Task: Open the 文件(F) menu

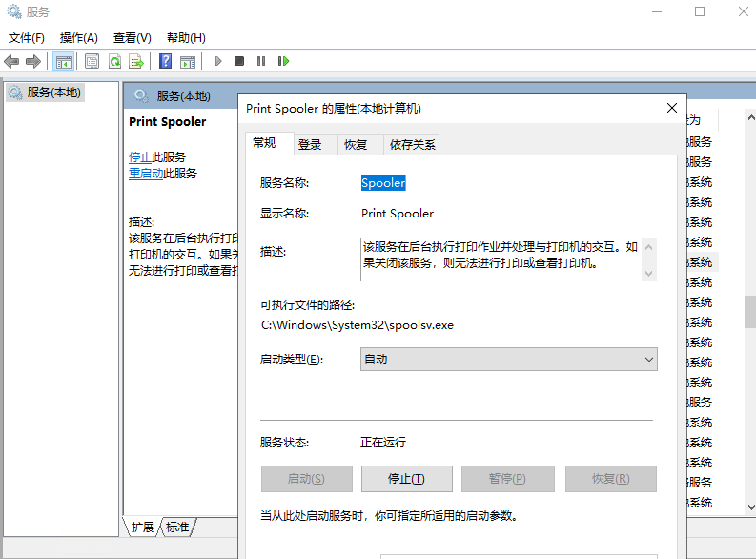Action: pos(27,37)
